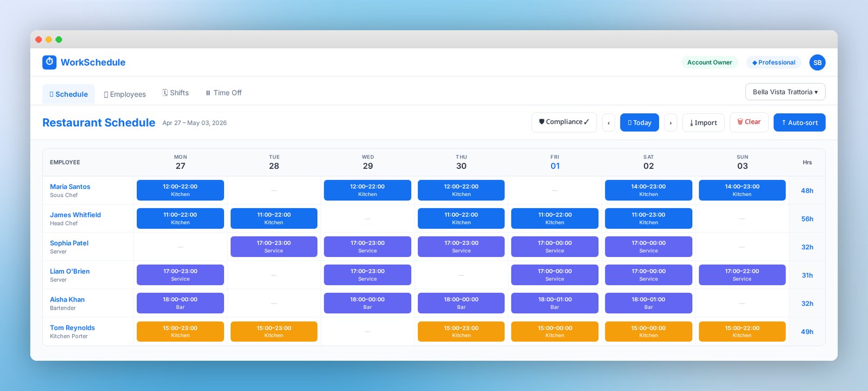This screenshot has height=391, width=868.
Task: Open Tom Reynolds Sunday 15:00–22:00 shift
Action: [742, 331]
